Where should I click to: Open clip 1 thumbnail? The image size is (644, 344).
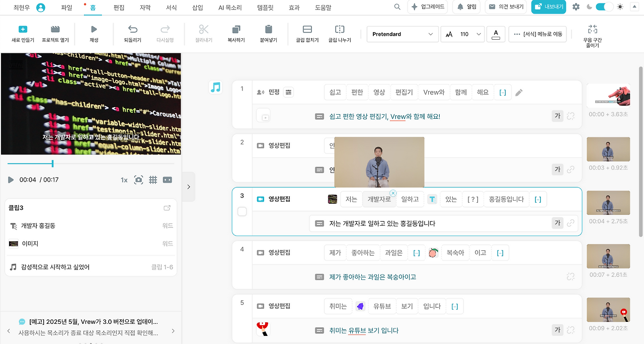click(608, 96)
